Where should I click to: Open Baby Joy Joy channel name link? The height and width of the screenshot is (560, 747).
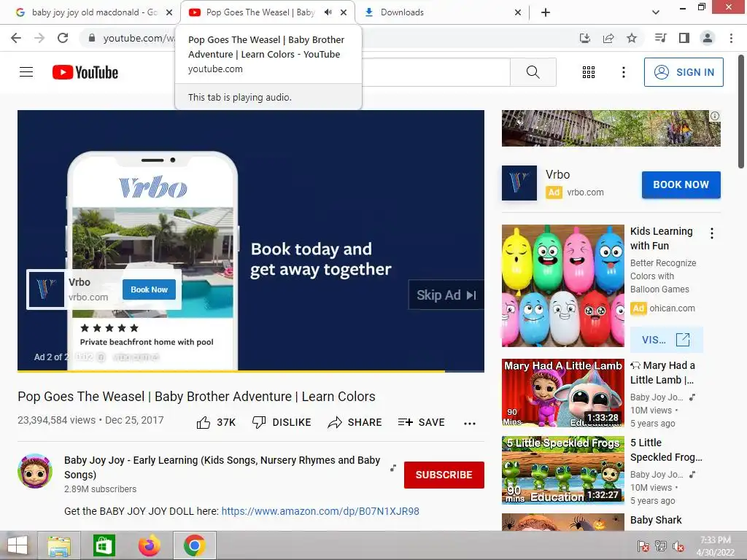click(222, 467)
